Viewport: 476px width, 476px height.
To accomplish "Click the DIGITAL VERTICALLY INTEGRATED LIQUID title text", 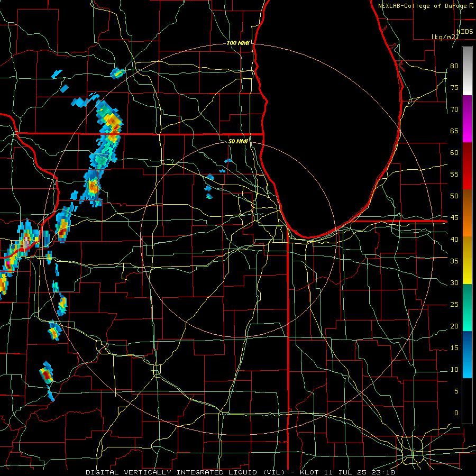I will [171, 472].
